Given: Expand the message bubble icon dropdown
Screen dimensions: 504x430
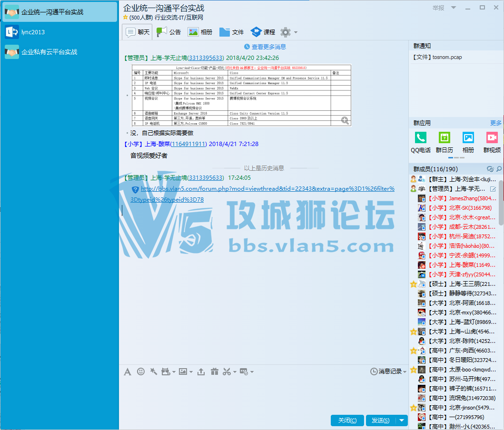Looking at the screenshot, I should click(252, 372).
